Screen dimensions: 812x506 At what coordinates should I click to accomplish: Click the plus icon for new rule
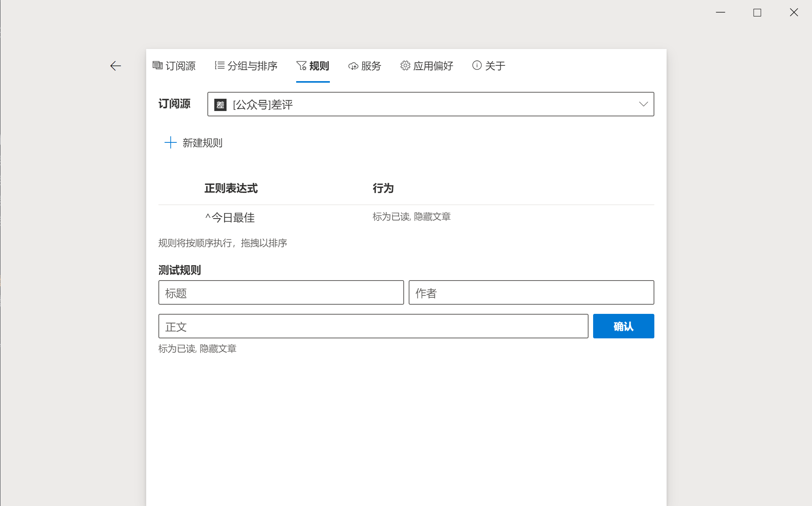[x=170, y=143]
